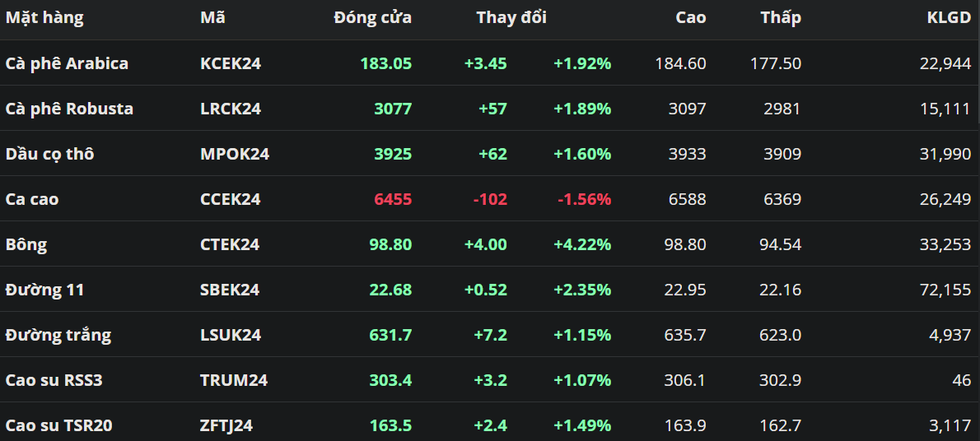Click the Mặt hàng column header
This screenshot has width=980, height=441.
tap(44, 17)
